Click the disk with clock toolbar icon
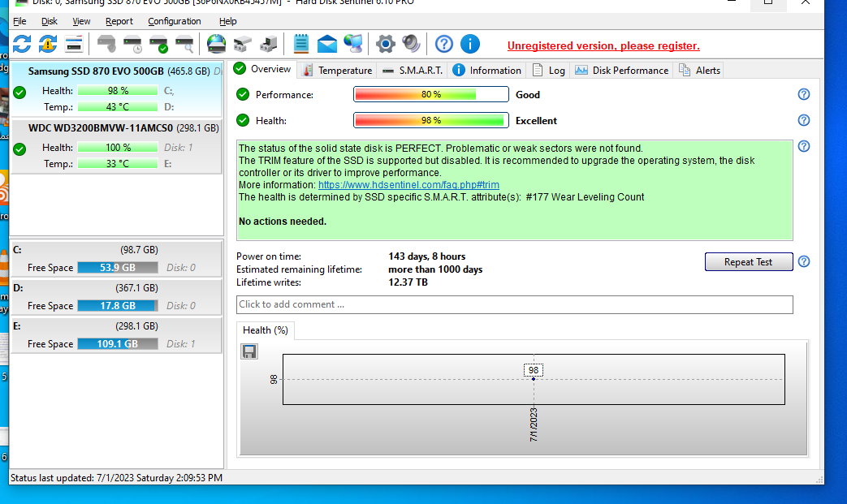 132,44
